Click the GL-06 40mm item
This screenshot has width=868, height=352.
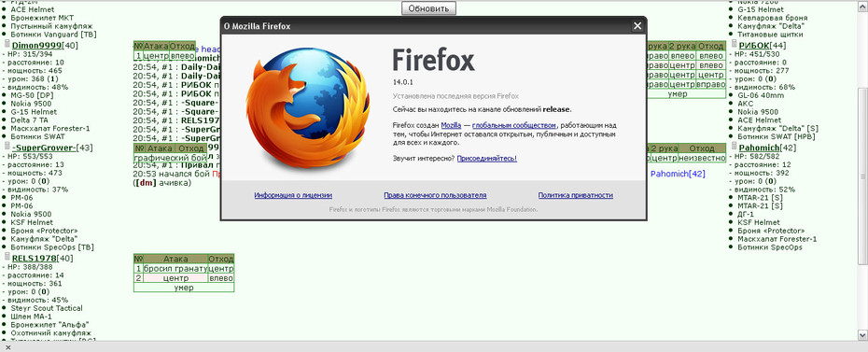(761, 95)
